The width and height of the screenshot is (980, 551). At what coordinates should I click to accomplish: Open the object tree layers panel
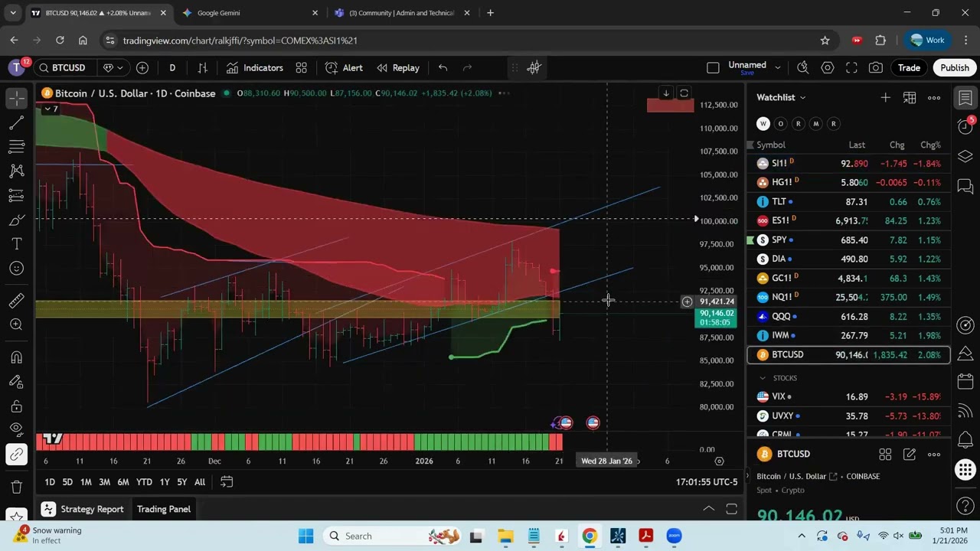965,156
